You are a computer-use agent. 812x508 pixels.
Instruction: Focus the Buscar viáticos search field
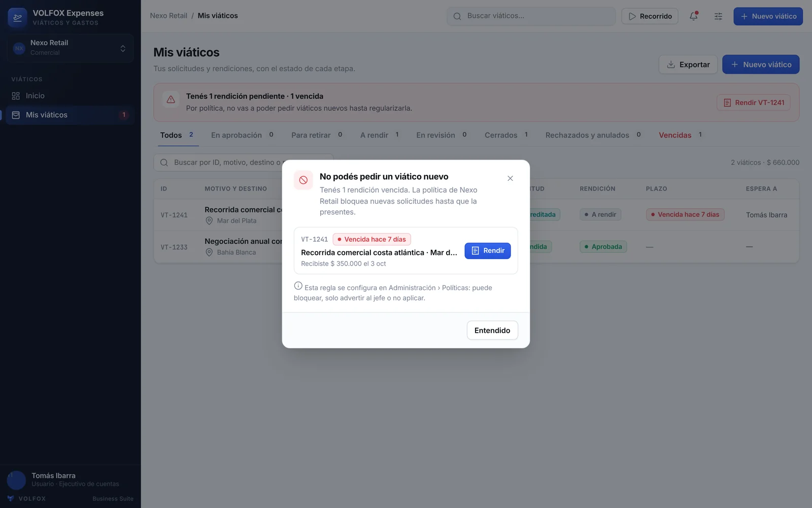[x=531, y=16]
